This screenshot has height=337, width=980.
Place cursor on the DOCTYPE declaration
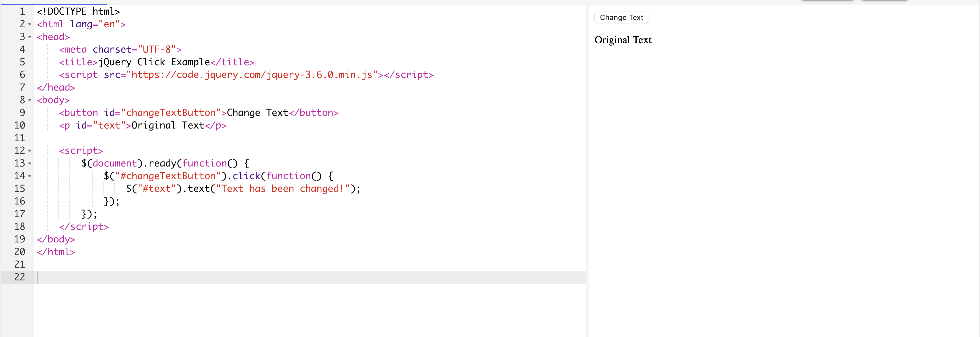click(78, 11)
